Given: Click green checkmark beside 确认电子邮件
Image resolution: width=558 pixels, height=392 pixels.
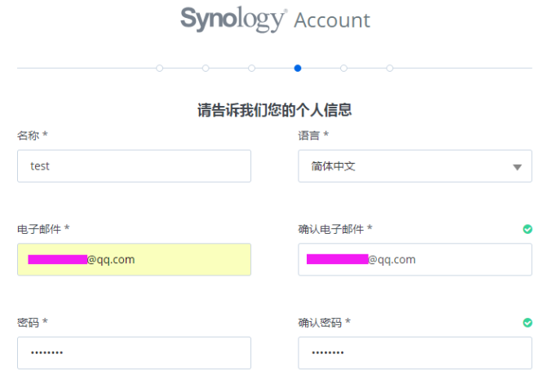Looking at the screenshot, I should pyautogui.click(x=527, y=229).
